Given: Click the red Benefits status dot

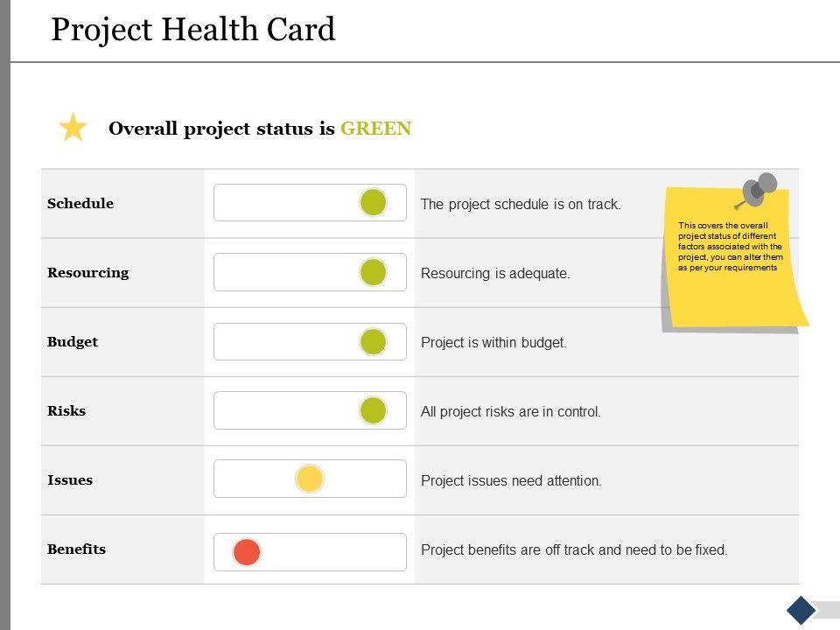Looking at the screenshot, I should point(247,552).
